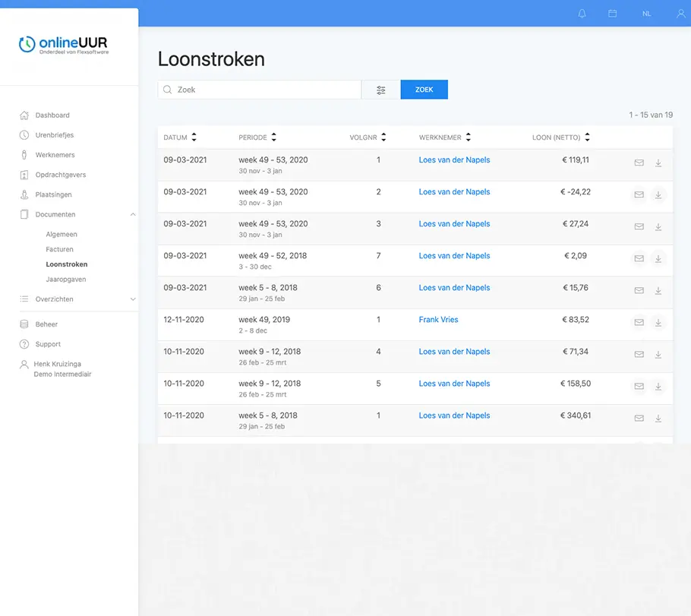Image resolution: width=691 pixels, height=616 pixels.
Task: Email the payslip of € 158,50
Action: pos(639,387)
